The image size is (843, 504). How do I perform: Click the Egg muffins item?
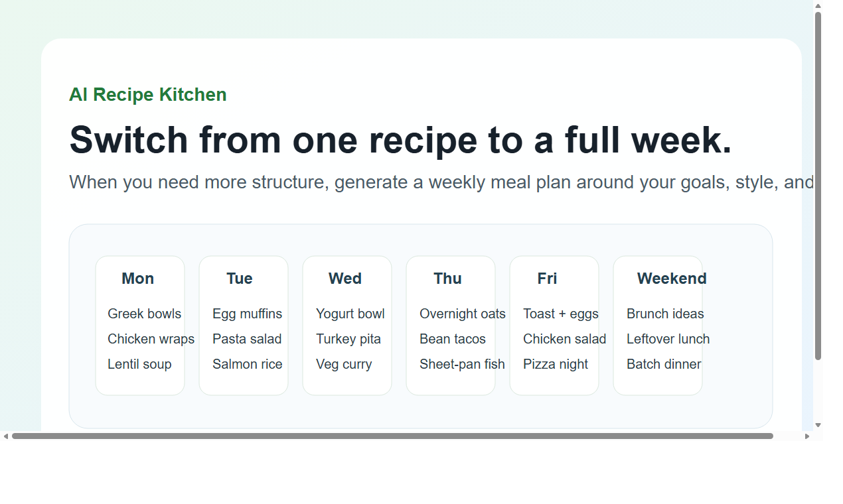[x=247, y=314]
